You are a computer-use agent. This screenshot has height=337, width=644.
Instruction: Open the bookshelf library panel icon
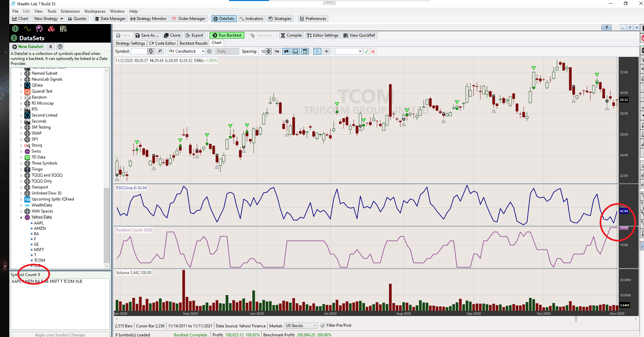coord(63,29)
